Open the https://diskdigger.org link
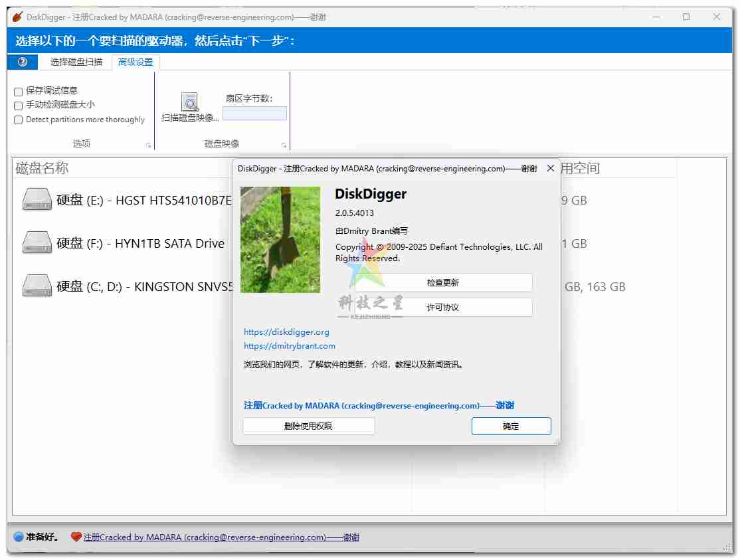The width and height of the screenshot is (740, 560). [x=286, y=331]
